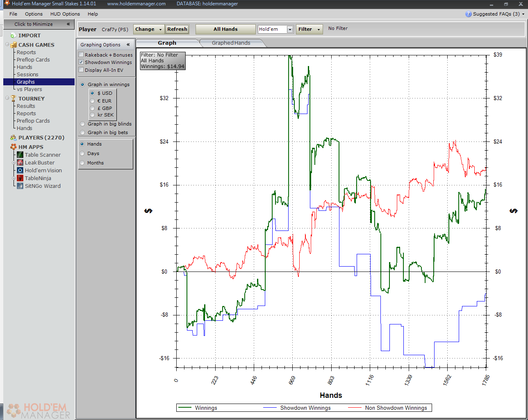Click the TableNinja icon
The height and width of the screenshot is (420, 528).
(x=20, y=178)
